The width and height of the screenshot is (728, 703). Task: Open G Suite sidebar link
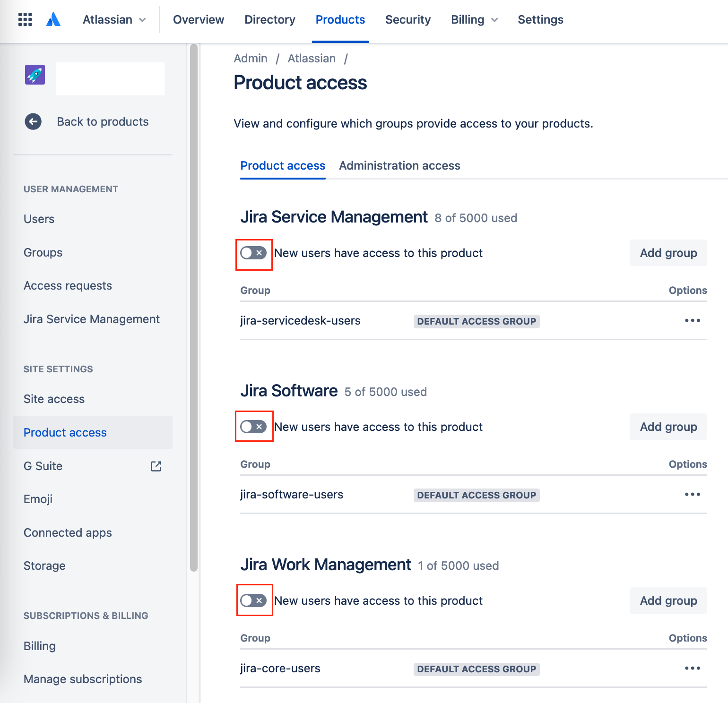(x=43, y=466)
